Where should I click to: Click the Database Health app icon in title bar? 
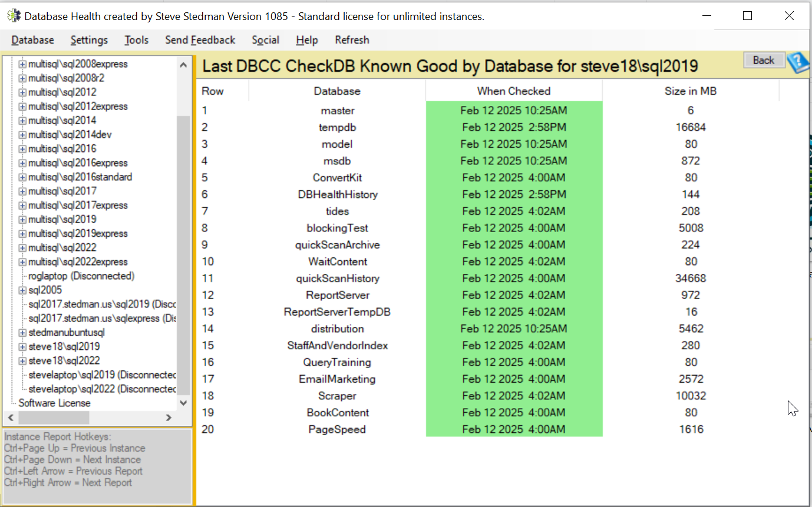[x=14, y=16]
